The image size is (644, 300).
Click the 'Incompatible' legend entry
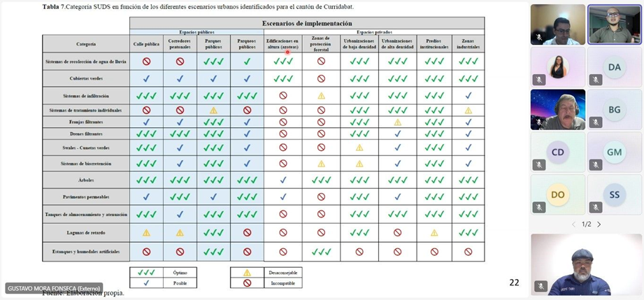click(282, 283)
